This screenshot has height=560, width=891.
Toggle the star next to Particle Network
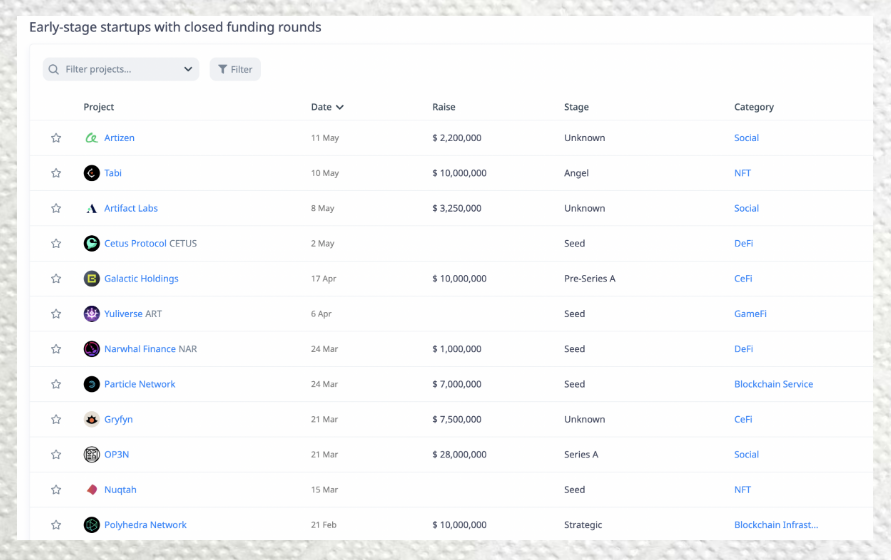click(56, 384)
